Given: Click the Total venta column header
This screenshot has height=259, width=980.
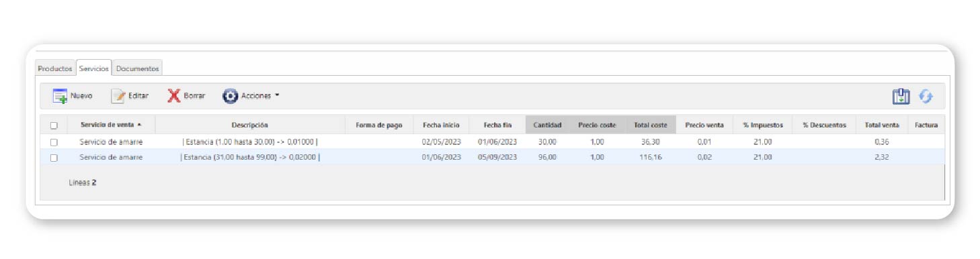Looking at the screenshot, I should click(x=881, y=125).
